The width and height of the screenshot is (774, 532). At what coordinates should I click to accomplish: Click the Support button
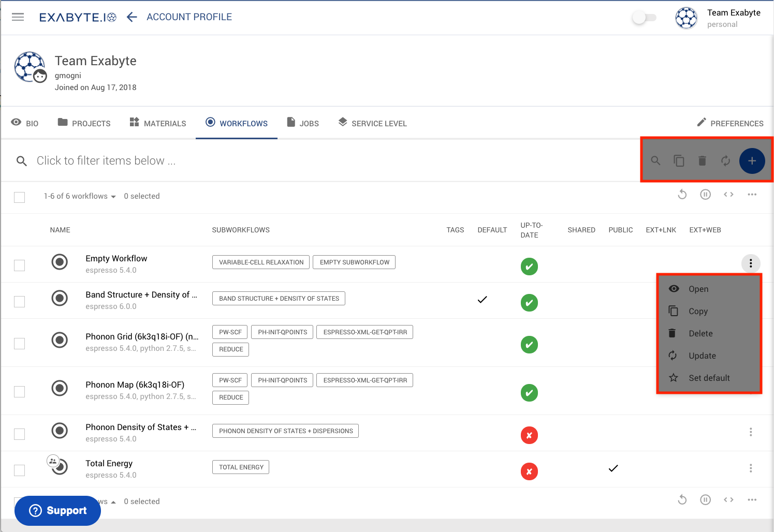(58, 511)
